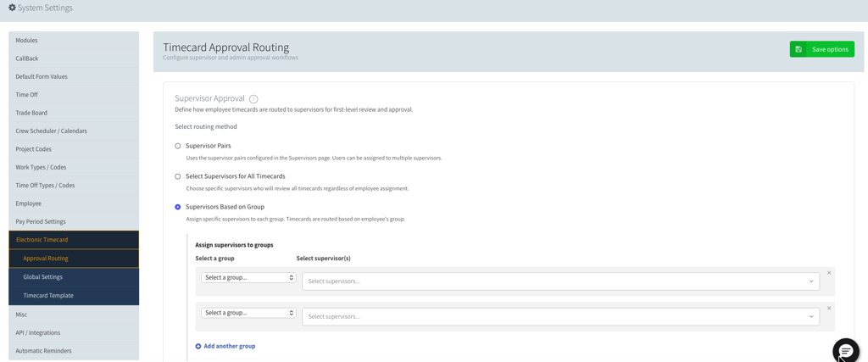Select Supervisors Based on Group radio
The image size is (868, 362).
[178, 207]
